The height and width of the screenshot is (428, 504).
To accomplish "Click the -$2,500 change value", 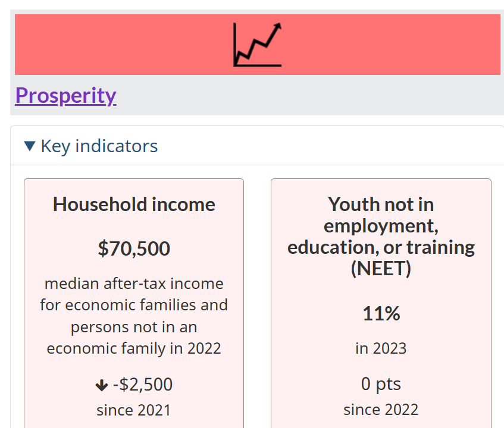I will 143,385.
